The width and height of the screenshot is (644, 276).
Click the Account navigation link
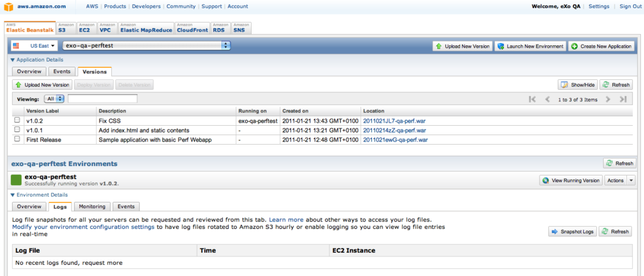click(x=238, y=6)
